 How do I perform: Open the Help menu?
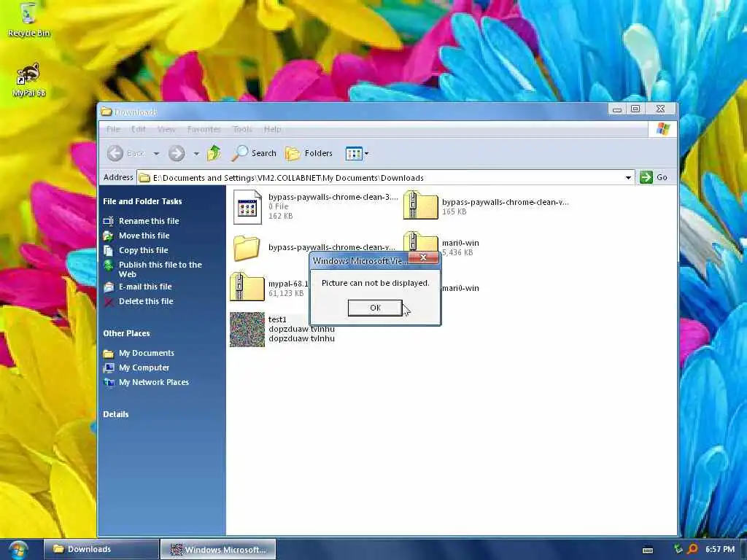coord(272,129)
